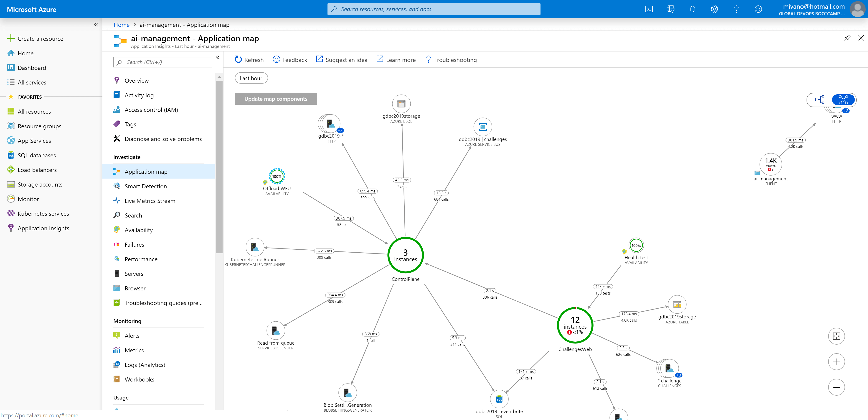Image resolution: width=868 pixels, height=420 pixels.
Task: Click the Update map components button
Action: [x=276, y=99]
